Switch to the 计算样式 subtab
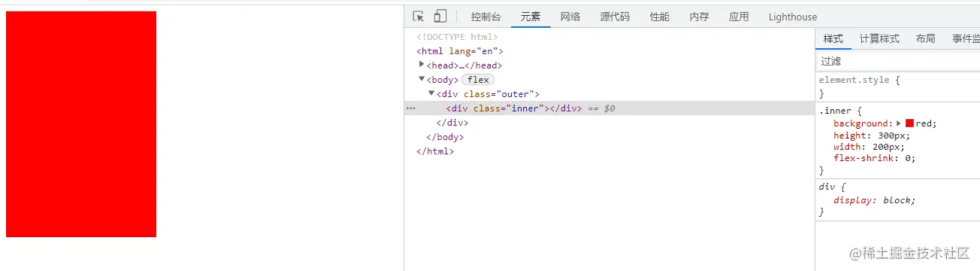Viewport: 980px width, 271px height. click(x=879, y=39)
